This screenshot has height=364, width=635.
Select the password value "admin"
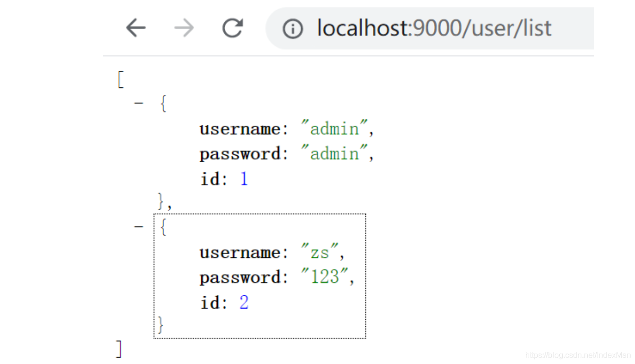pyautogui.click(x=334, y=154)
